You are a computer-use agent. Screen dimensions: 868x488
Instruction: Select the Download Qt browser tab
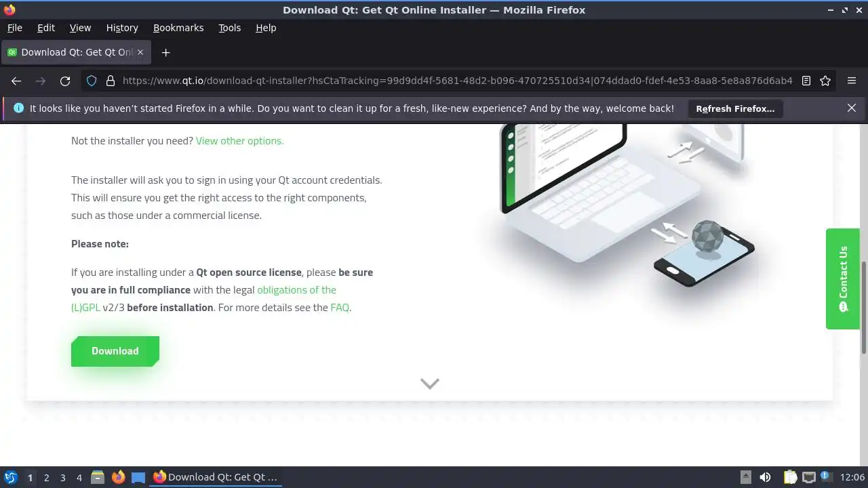[x=76, y=52]
